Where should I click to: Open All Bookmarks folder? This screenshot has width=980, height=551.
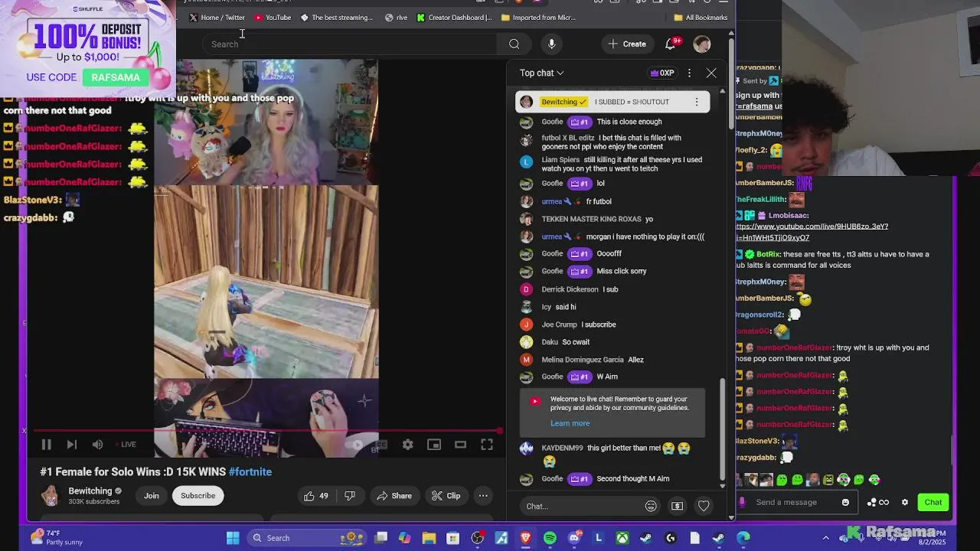point(701,18)
